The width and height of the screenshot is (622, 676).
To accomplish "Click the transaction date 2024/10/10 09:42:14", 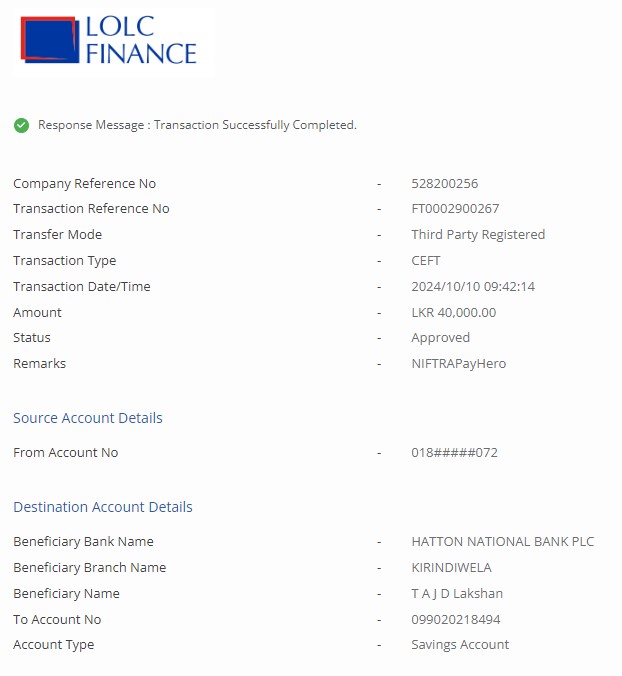I will (473, 287).
